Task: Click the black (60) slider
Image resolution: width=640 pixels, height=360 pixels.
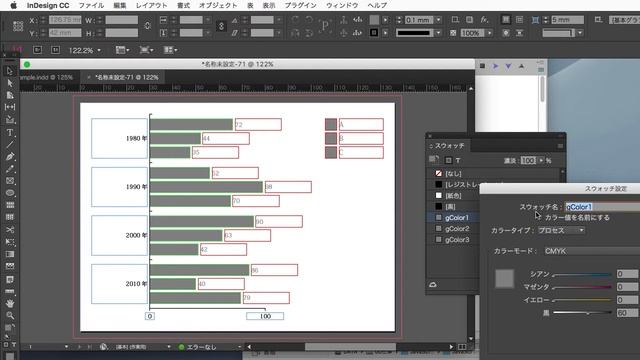Action: (582, 313)
